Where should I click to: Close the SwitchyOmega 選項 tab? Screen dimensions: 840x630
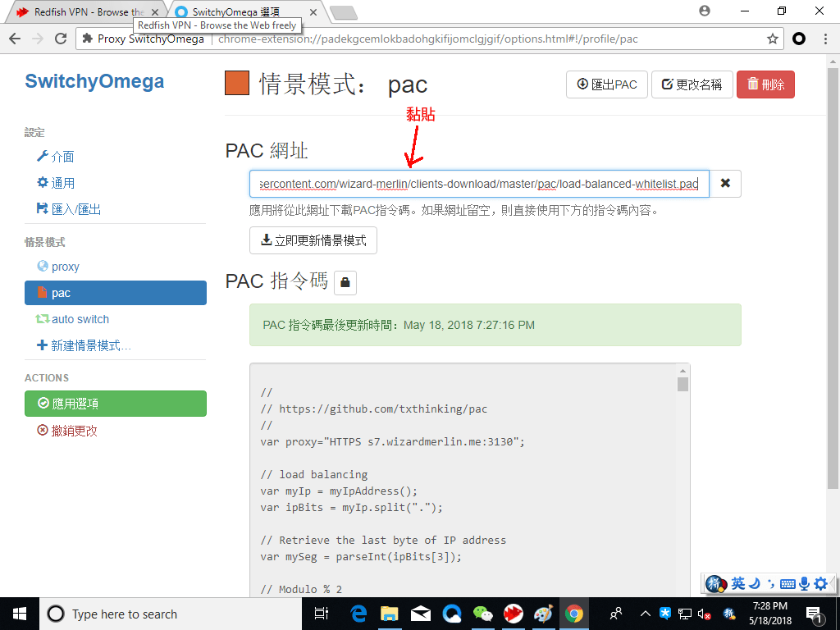coord(313,11)
